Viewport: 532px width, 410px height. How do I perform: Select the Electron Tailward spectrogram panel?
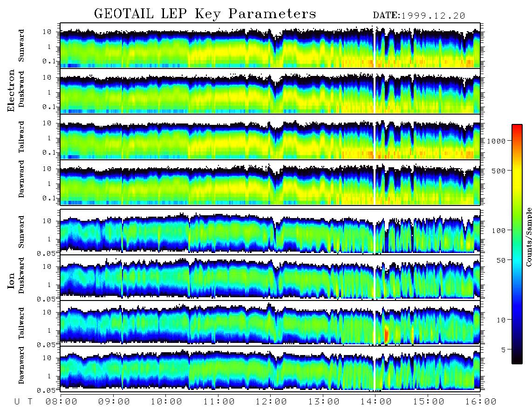(270, 137)
